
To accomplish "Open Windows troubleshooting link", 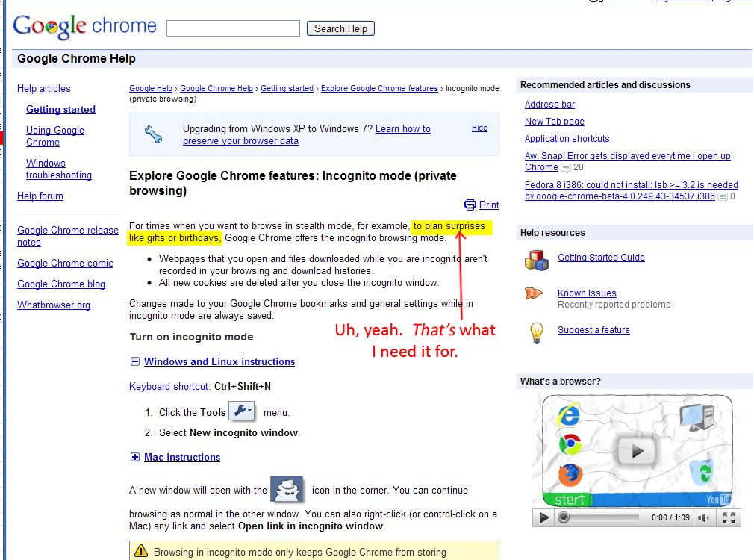I will click(x=59, y=169).
